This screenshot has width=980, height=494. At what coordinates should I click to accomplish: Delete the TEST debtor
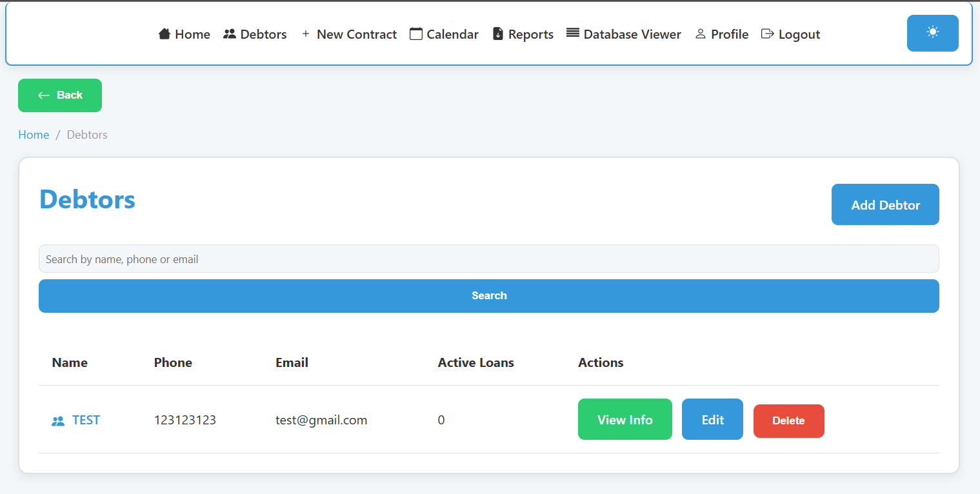coord(789,421)
